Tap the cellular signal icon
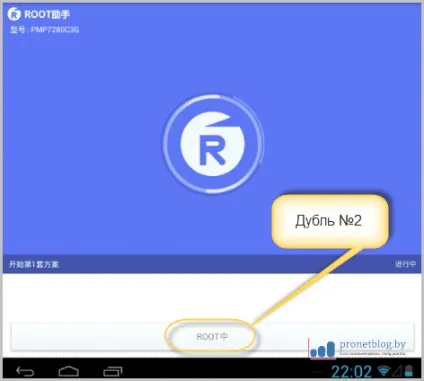The height and width of the screenshot is (381, 424). [x=397, y=371]
